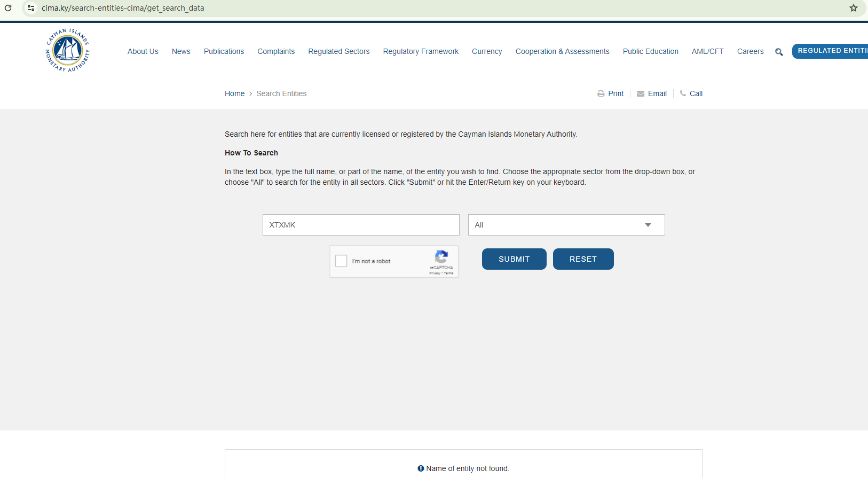
Task: Open the Currency menu
Action: 487,51
